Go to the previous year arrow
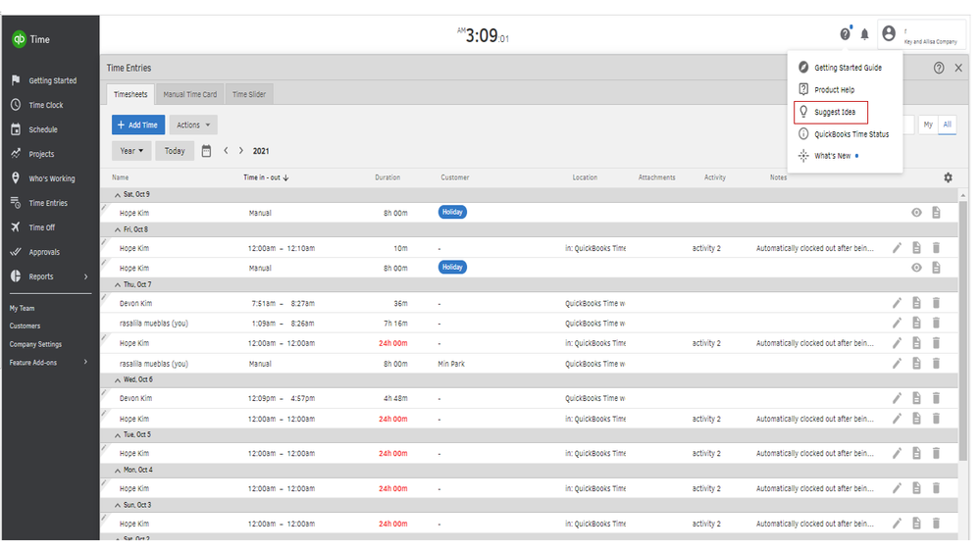This screenshot has width=980, height=551. [x=226, y=151]
